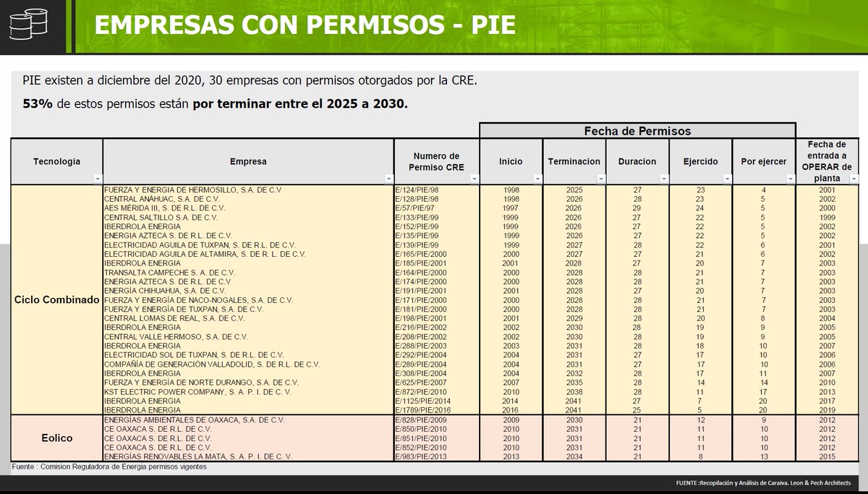Click permit number 'E/174/PIE/2000'
The height and width of the screenshot is (494, 868).
click(421, 281)
